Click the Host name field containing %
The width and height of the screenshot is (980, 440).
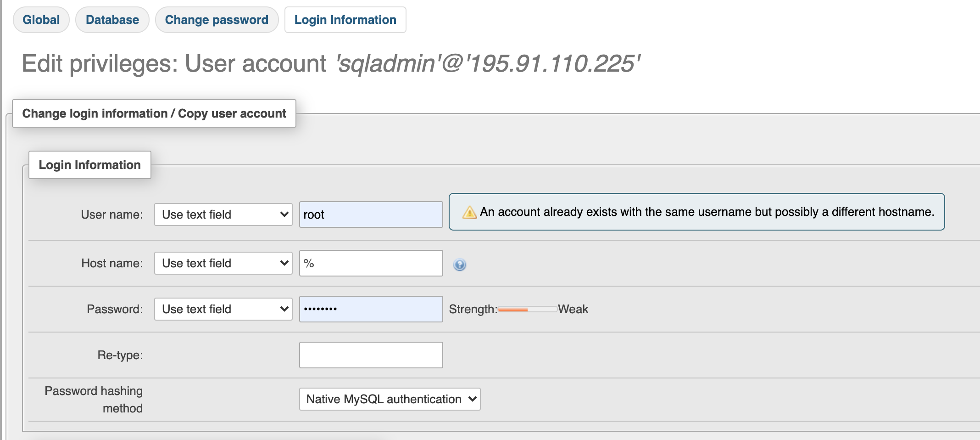(371, 263)
